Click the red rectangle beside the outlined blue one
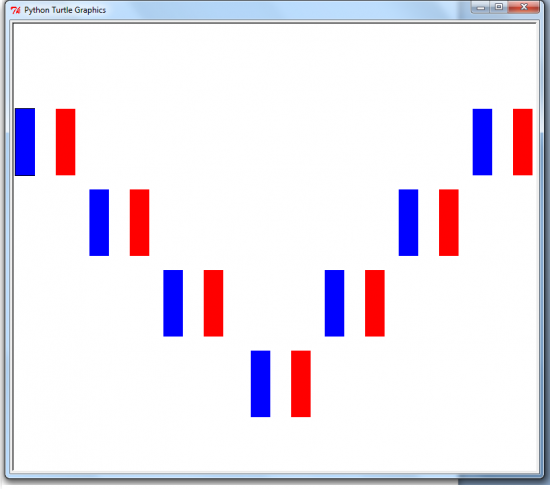The image size is (550, 489). pyautogui.click(x=66, y=142)
